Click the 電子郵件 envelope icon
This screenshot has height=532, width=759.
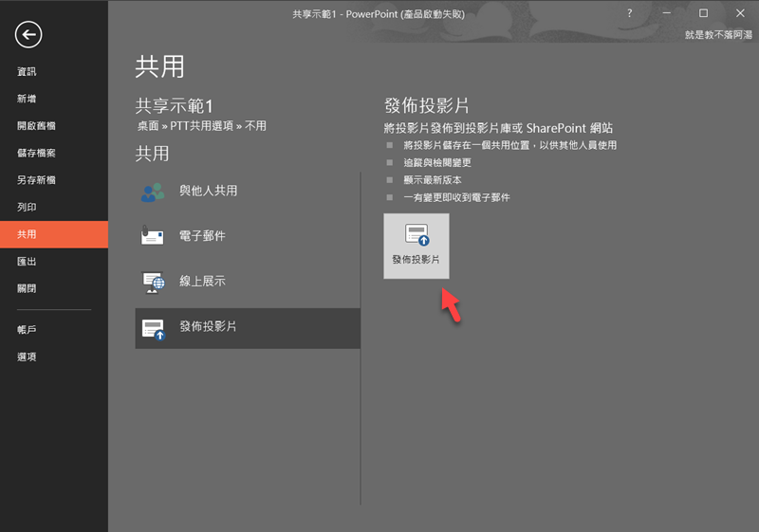[x=152, y=235]
